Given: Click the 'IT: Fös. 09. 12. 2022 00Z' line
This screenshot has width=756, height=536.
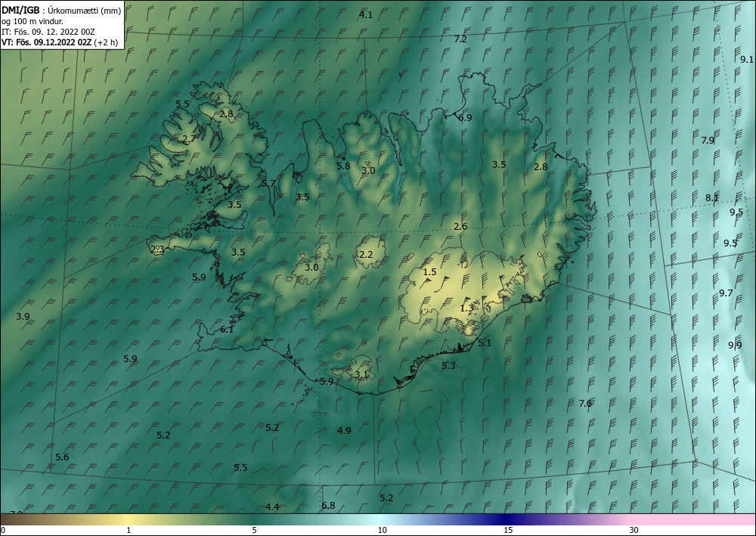Looking at the screenshot, I should pyautogui.click(x=48, y=32).
